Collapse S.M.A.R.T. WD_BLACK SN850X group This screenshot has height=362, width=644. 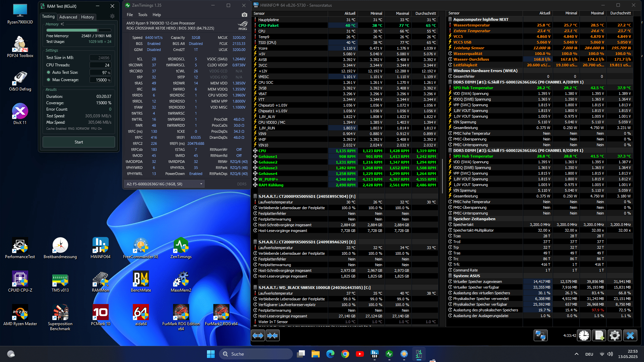pyautogui.click(x=255, y=288)
